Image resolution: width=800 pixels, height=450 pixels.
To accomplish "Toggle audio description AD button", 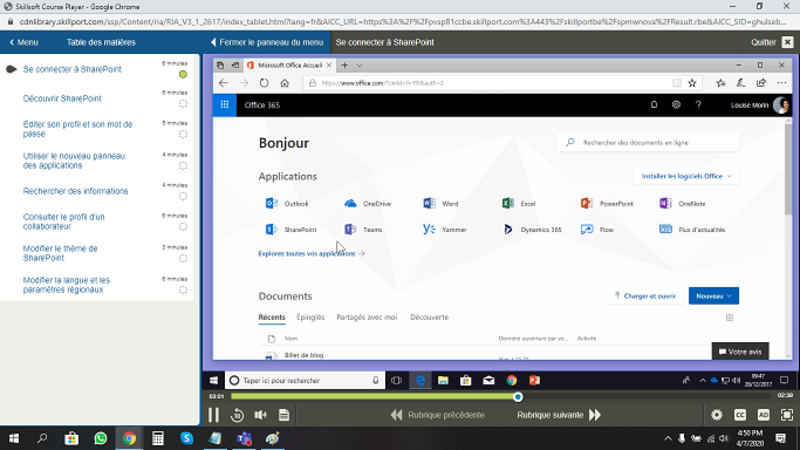I will [764, 415].
